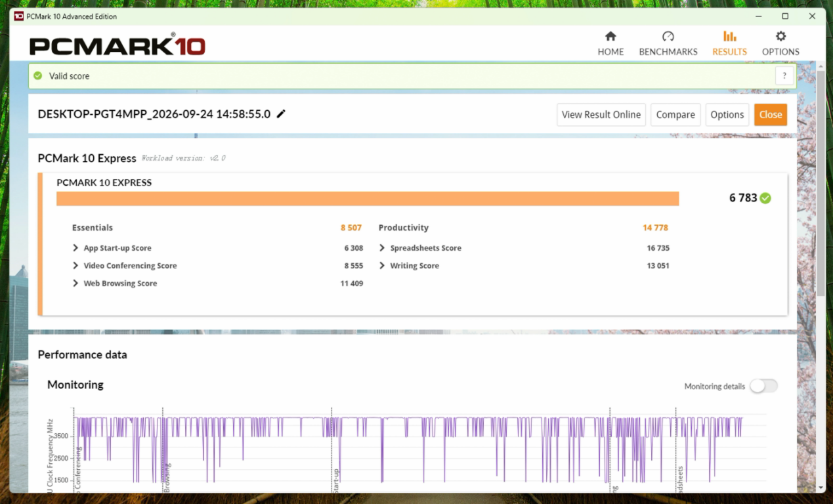Click the vertical scrollbar thumb
833x504 pixels.
821,182
